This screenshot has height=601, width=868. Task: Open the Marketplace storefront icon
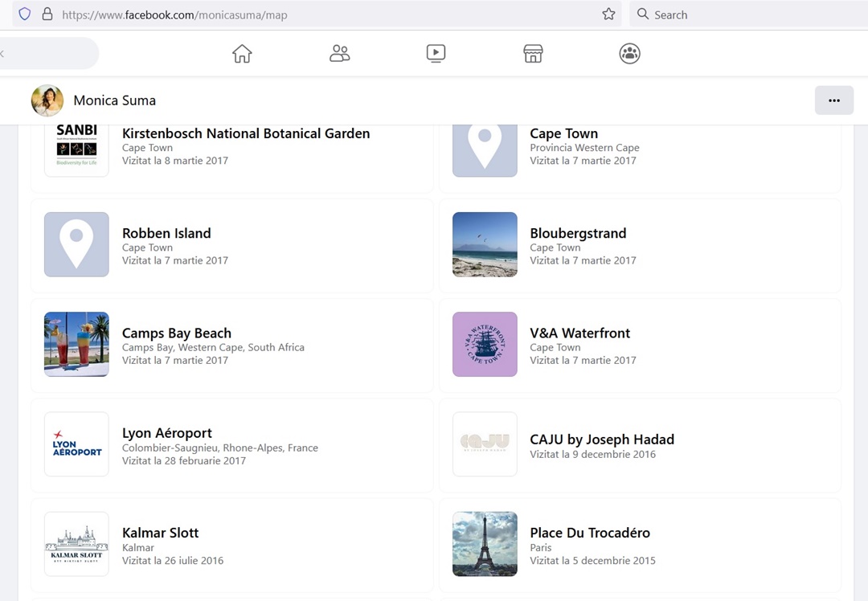[x=533, y=54]
